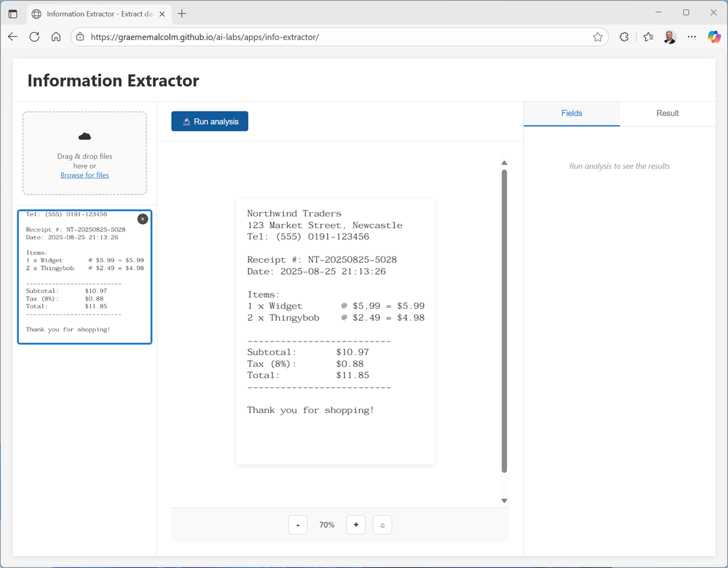Open the browser home page
The image size is (728, 568).
pyautogui.click(x=56, y=36)
